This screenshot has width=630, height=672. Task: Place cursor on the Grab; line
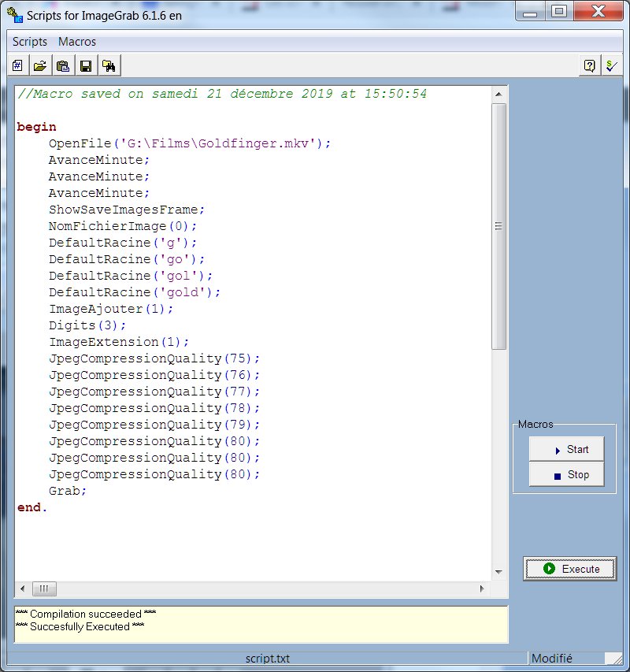[x=68, y=491]
